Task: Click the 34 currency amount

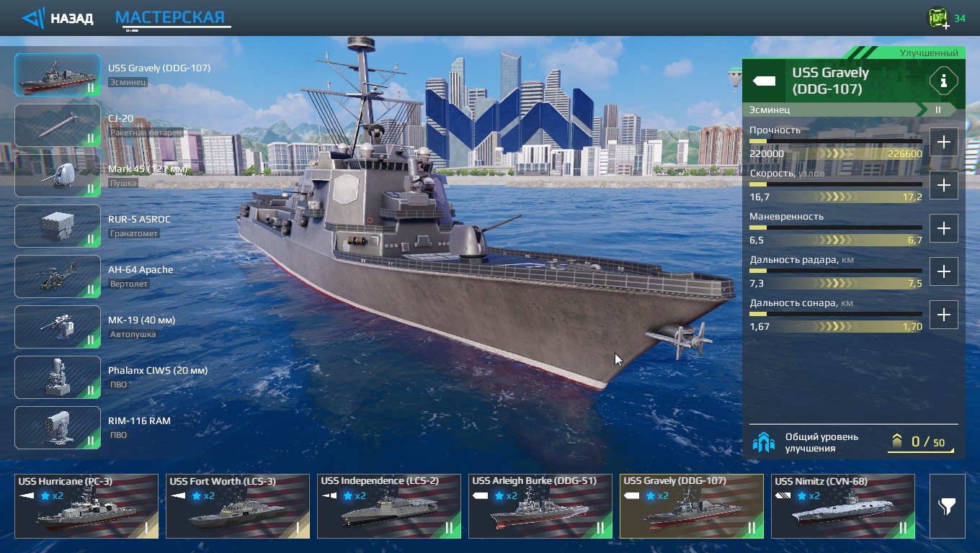Action: [960, 19]
